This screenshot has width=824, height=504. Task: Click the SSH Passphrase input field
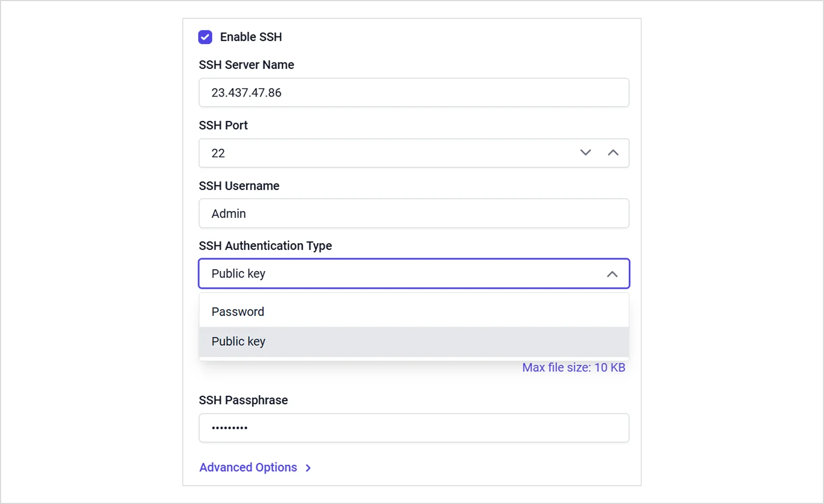point(414,428)
